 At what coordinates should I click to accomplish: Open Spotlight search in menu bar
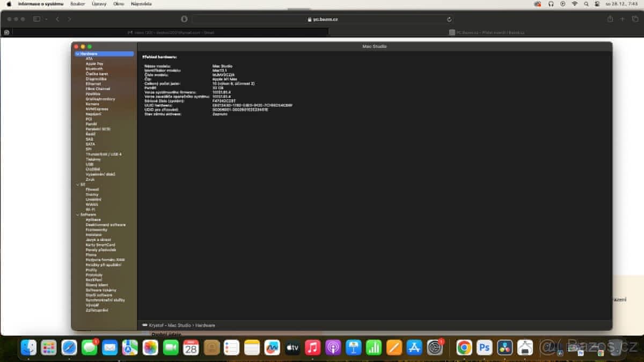coord(586,4)
